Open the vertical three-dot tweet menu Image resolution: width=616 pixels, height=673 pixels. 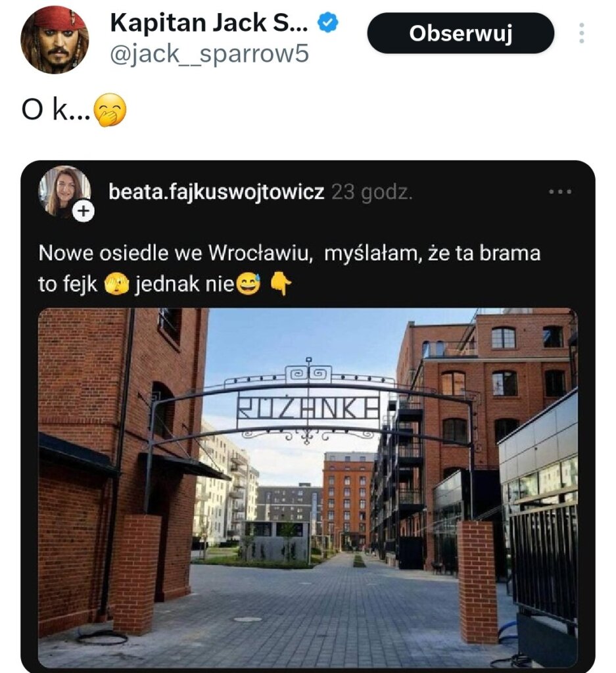coord(581,33)
